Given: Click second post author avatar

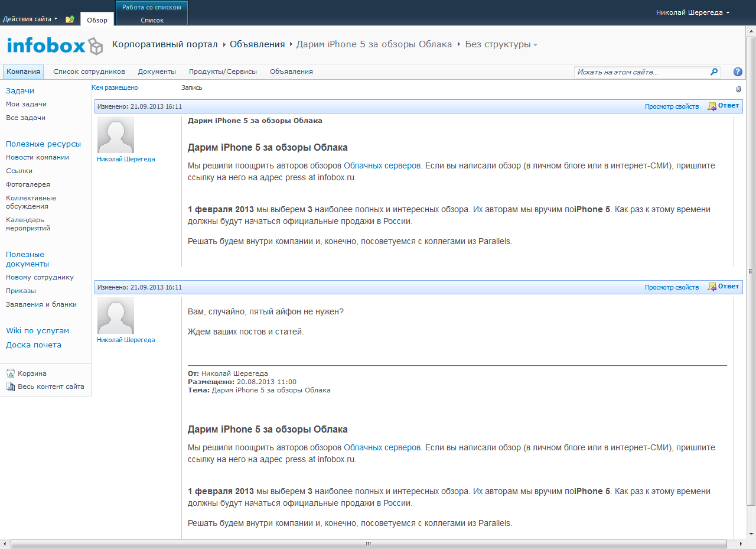Looking at the screenshot, I should (x=116, y=316).
